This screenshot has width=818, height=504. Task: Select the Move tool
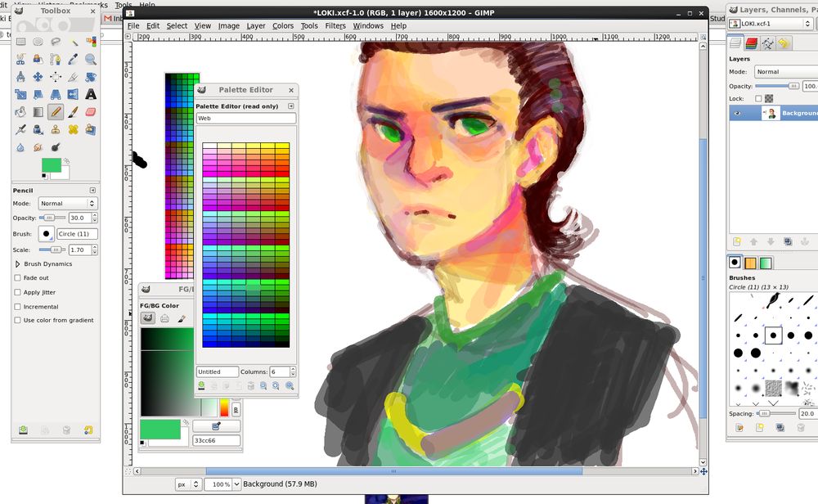[38, 77]
